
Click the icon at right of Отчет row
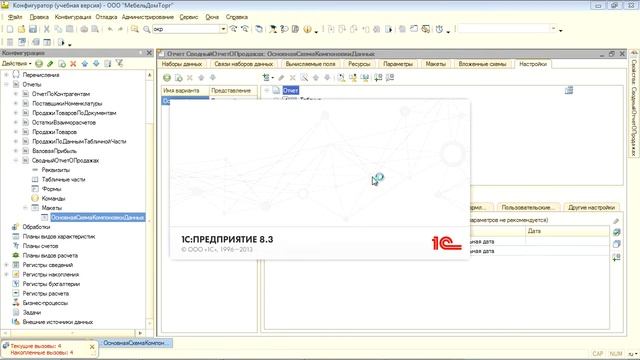pos(569,90)
